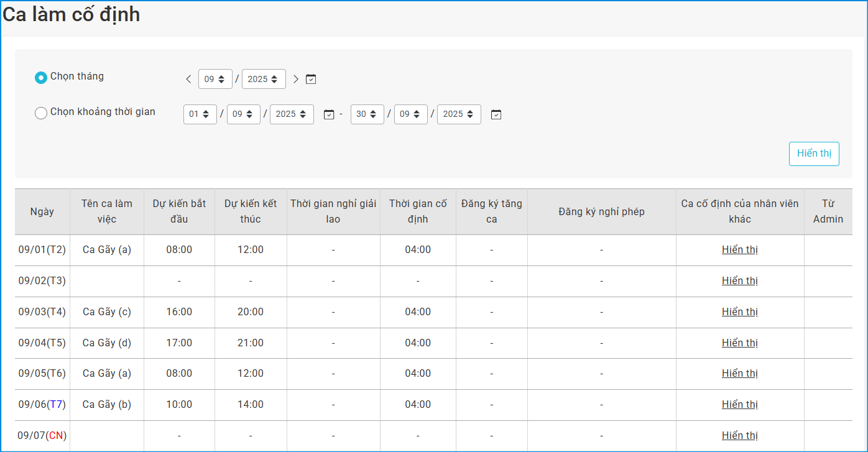Open calendar picker for range end date
The image size is (868, 452).
[x=496, y=114]
